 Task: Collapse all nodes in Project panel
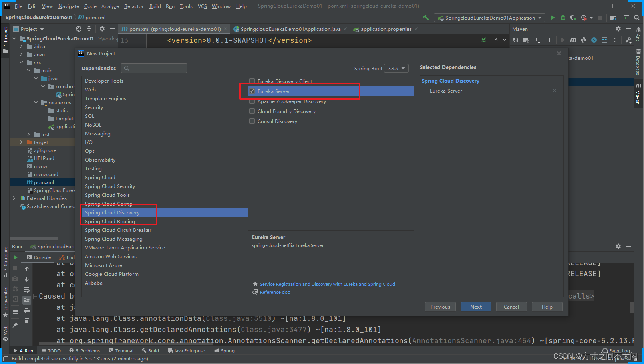[89, 29]
